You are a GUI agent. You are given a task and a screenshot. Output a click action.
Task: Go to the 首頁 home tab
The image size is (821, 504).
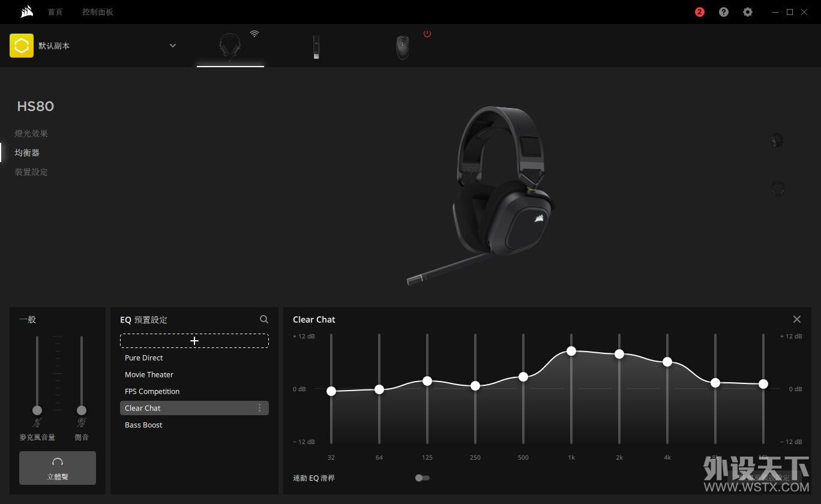click(x=55, y=12)
